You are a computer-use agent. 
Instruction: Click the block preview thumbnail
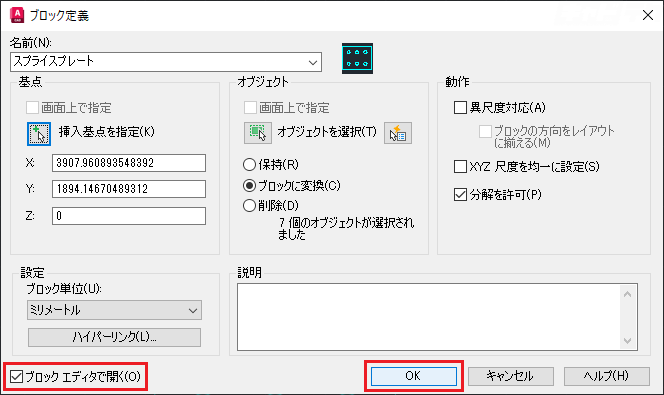tap(357, 58)
